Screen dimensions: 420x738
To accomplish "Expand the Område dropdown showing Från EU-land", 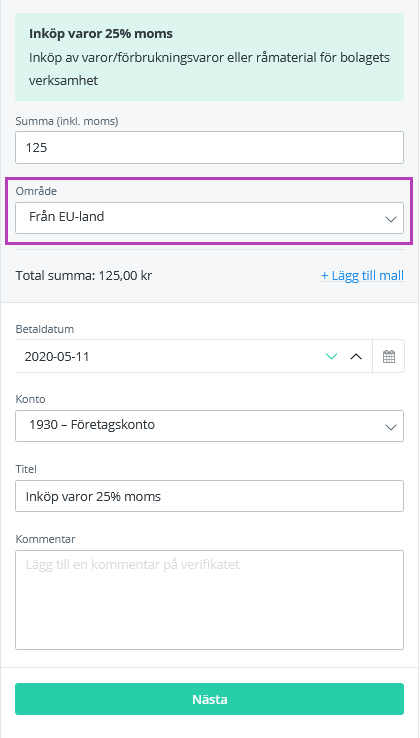I will coord(210,218).
